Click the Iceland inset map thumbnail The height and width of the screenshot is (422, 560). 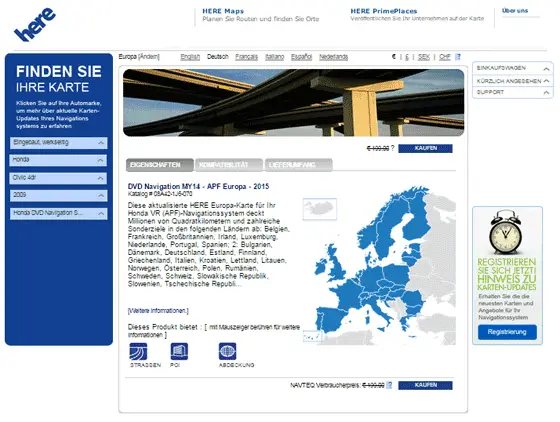point(320,209)
